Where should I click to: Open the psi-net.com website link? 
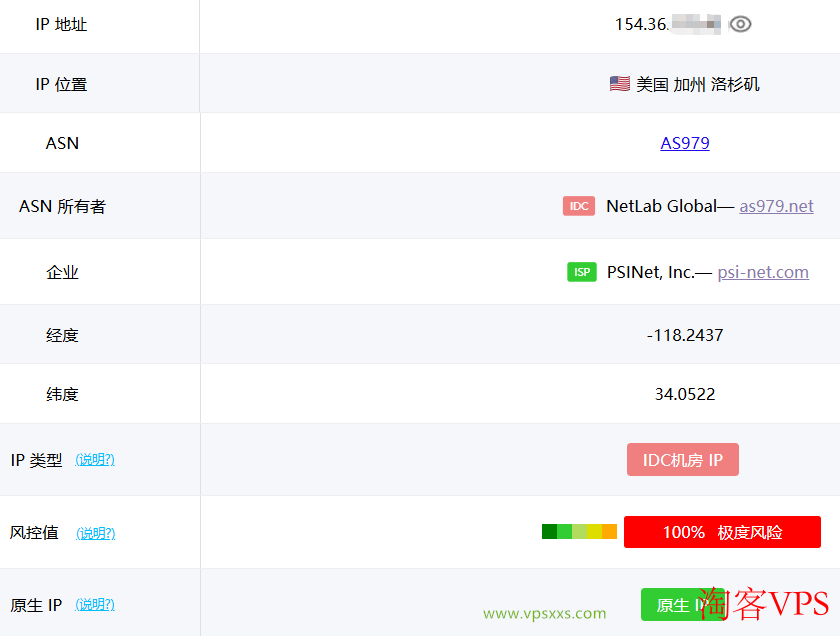click(x=763, y=272)
